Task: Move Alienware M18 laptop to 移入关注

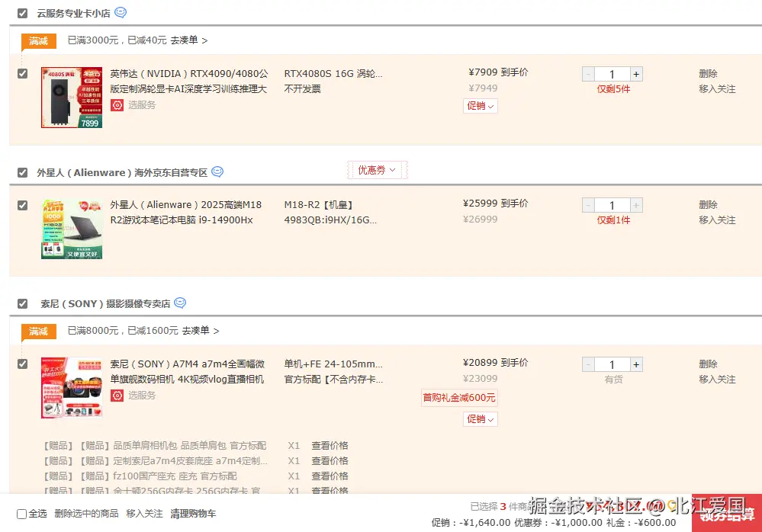Action: click(x=717, y=220)
